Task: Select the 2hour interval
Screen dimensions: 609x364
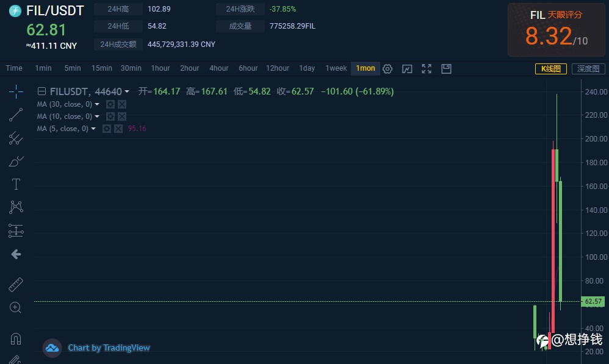Action: tap(190, 68)
